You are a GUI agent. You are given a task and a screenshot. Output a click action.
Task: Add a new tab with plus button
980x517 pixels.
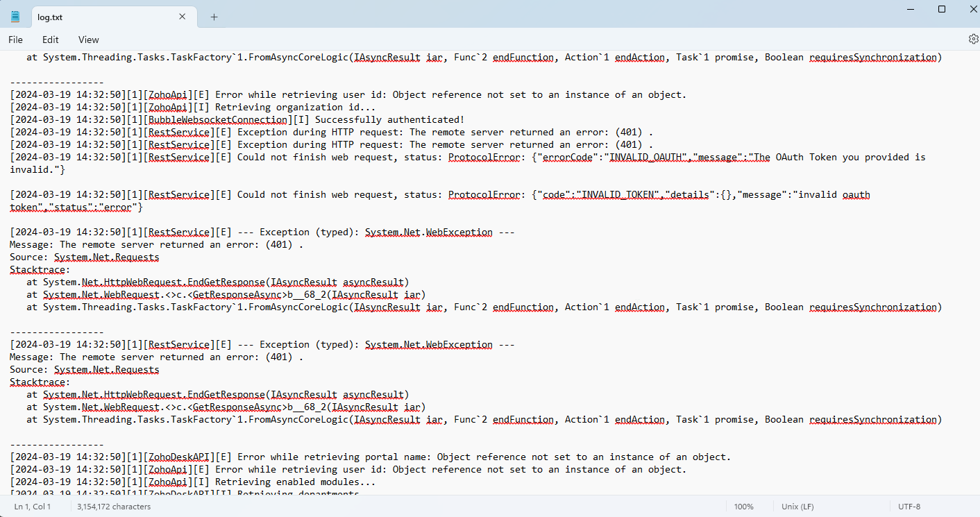tap(214, 17)
